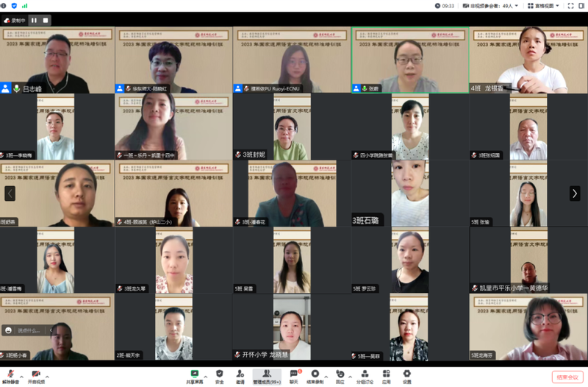Pause the recording in the top-left
Viewport: 588px width, 387px height.
pos(35,21)
